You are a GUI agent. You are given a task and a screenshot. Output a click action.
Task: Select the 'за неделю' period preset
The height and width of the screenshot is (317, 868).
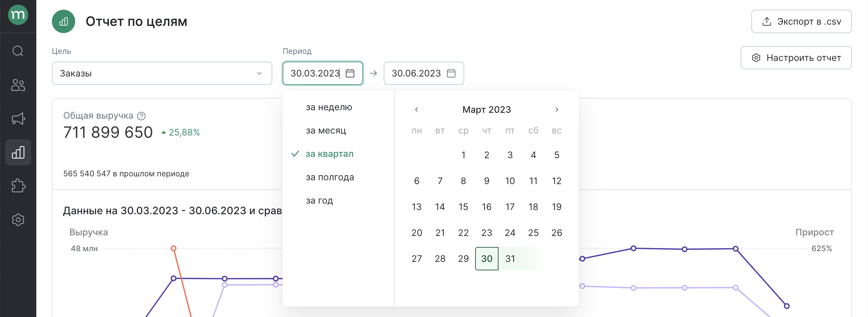[x=329, y=107]
